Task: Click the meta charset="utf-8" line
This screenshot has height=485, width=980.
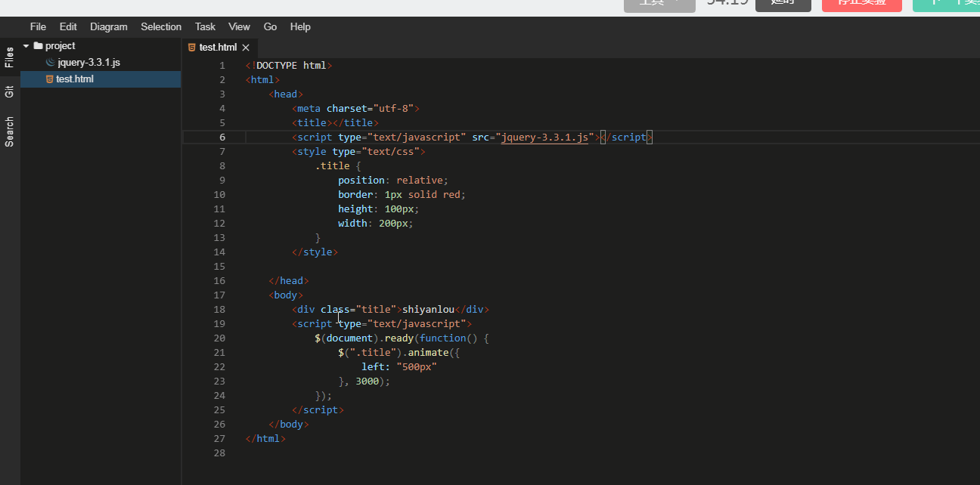Action: click(355, 109)
